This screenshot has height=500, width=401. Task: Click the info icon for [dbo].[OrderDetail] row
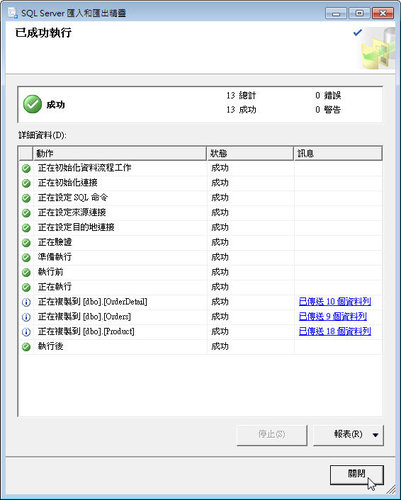pos(26,302)
